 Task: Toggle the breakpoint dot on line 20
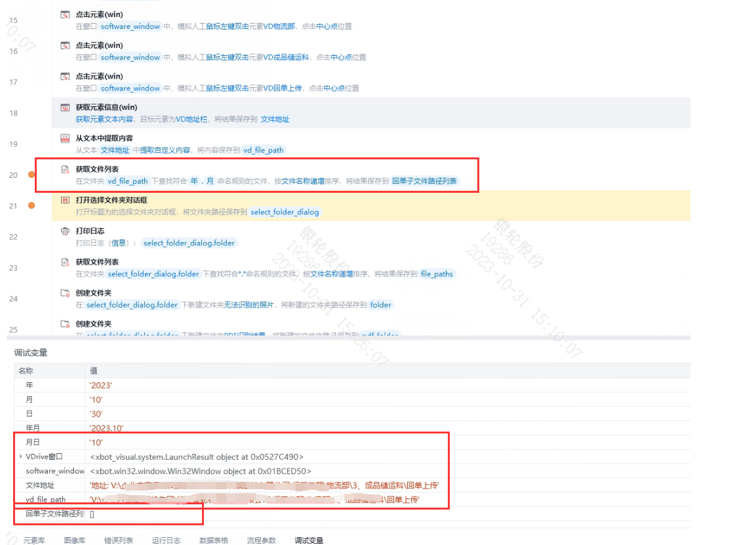tap(31, 174)
